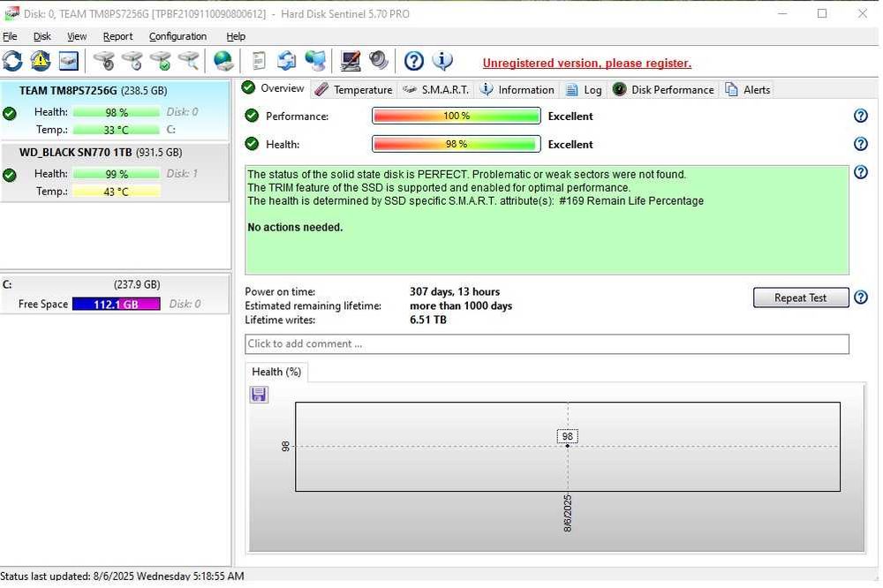Open the File menu
Viewport: 883px width, 588px height.
[10, 36]
